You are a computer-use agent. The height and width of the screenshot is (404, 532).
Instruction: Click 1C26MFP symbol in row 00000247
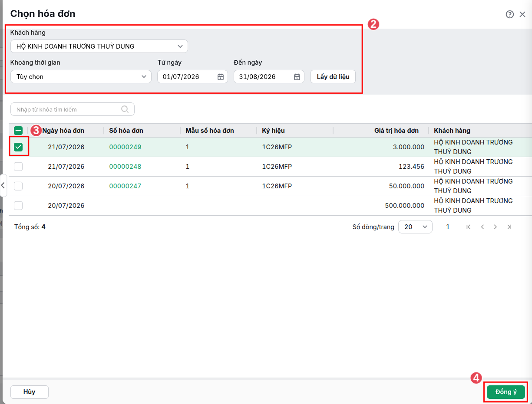(277, 186)
